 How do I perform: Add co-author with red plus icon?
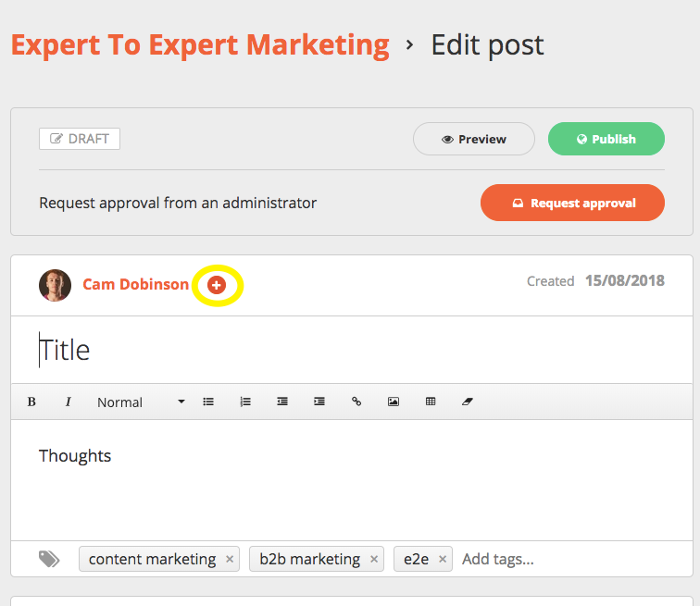[217, 285]
